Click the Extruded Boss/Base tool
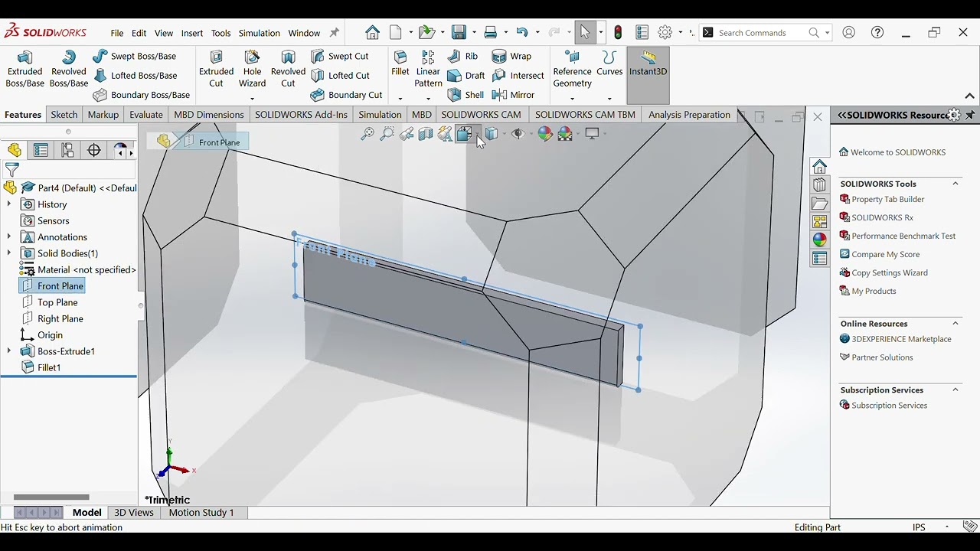 [x=25, y=69]
